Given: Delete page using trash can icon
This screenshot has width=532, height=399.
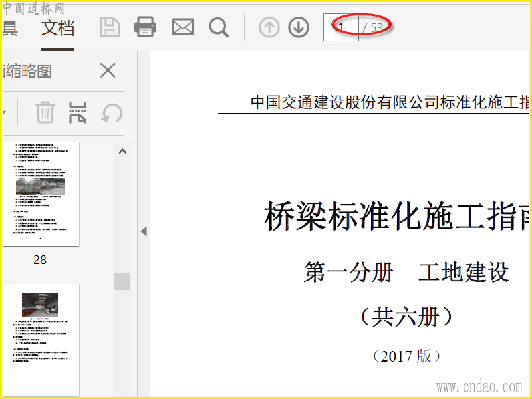Looking at the screenshot, I should coord(45,112).
